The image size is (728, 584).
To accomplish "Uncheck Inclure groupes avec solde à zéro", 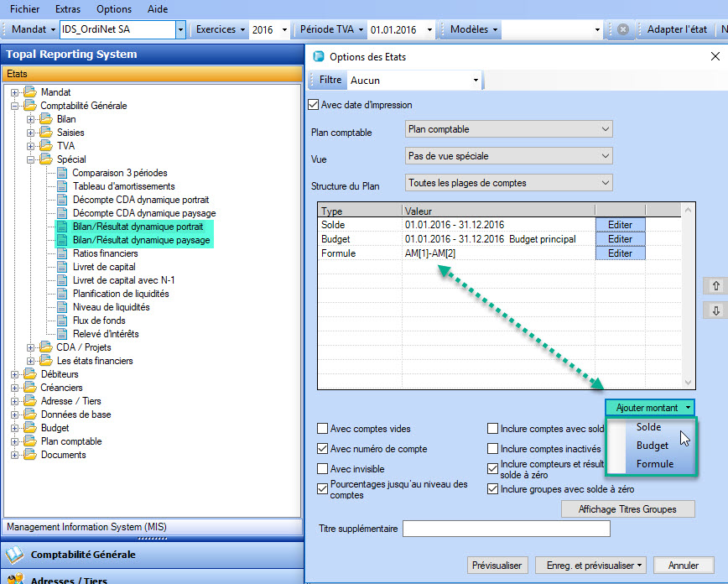I will point(493,488).
